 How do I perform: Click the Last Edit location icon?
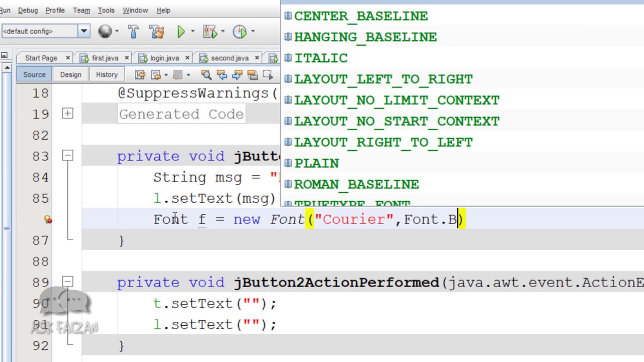(140, 75)
